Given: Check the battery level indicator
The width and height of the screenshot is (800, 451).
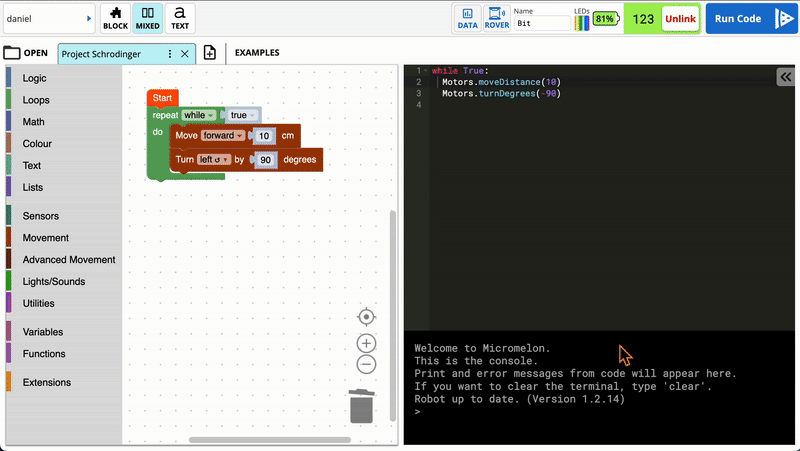Looking at the screenshot, I should tap(605, 19).
